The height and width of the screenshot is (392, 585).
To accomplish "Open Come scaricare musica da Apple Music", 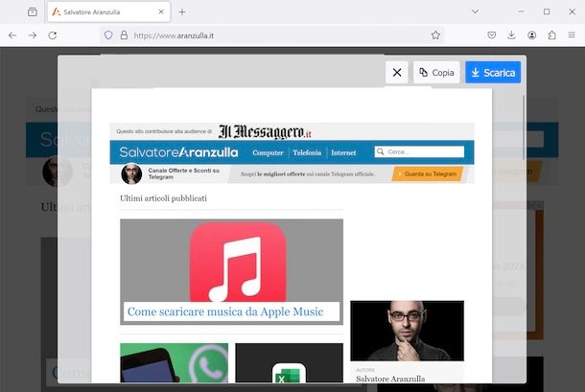I will click(x=225, y=311).
